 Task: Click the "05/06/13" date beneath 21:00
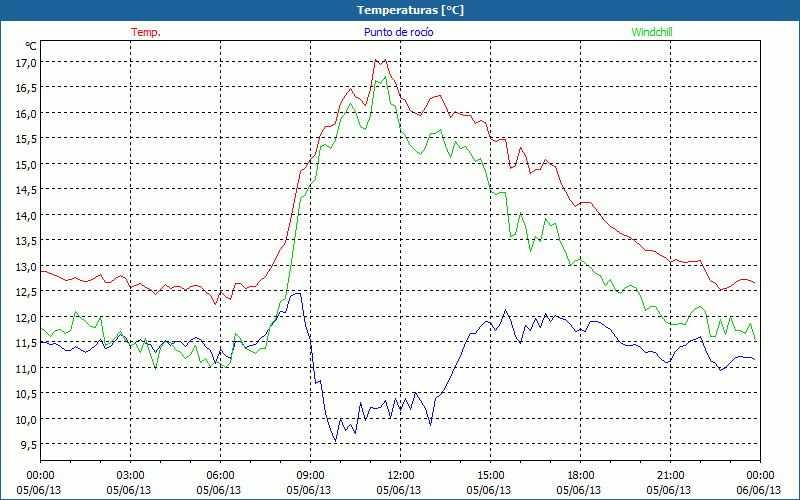pyautogui.click(x=669, y=490)
